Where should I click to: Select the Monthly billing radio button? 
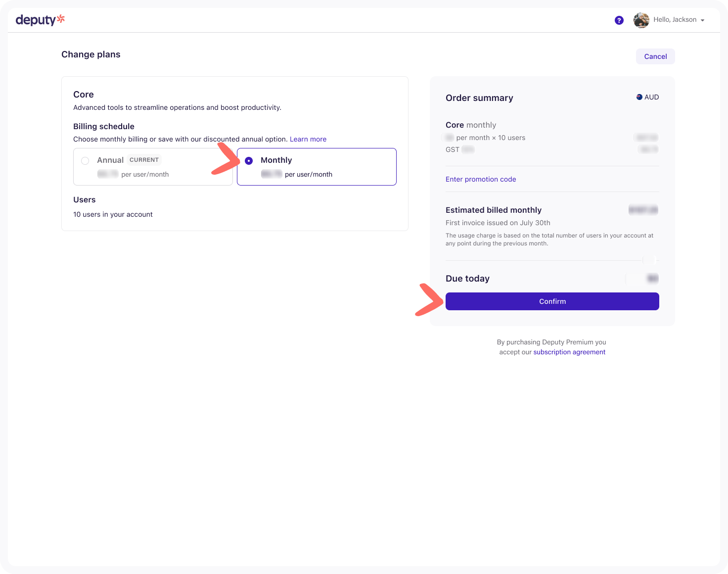coord(249,161)
